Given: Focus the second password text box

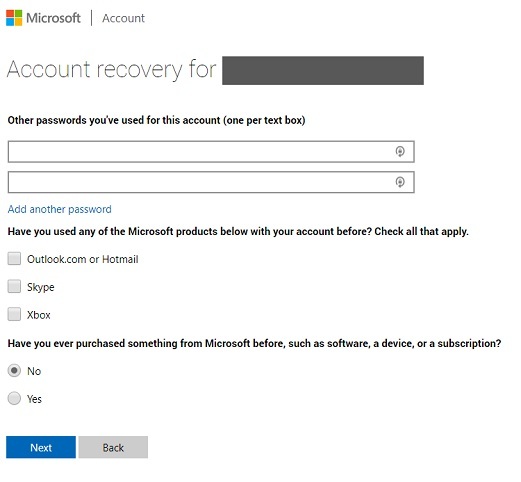Looking at the screenshot, I should 211,182.
